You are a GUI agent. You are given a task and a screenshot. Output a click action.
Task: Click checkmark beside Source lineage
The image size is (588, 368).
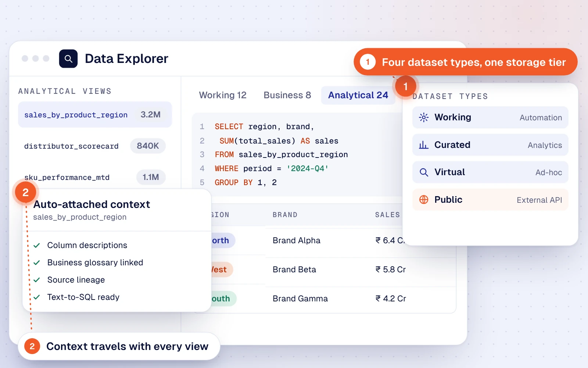[x=37, y=280]
